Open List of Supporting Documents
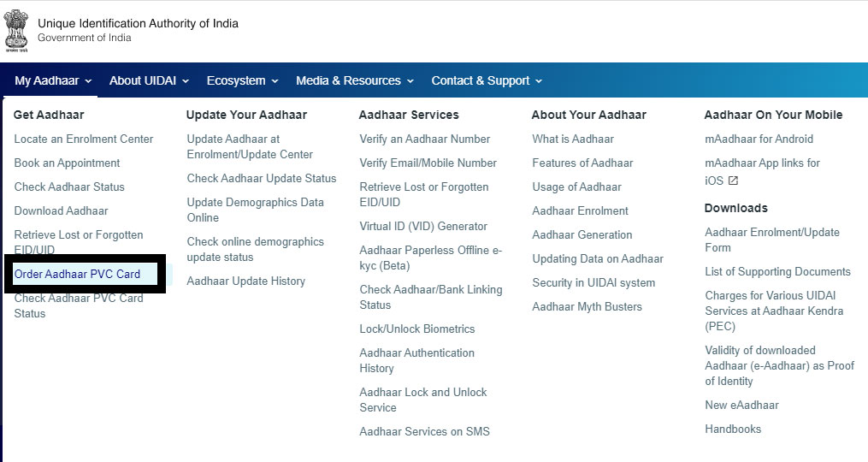The width and height of the screenshot is (868, 462). coord(777,271)
